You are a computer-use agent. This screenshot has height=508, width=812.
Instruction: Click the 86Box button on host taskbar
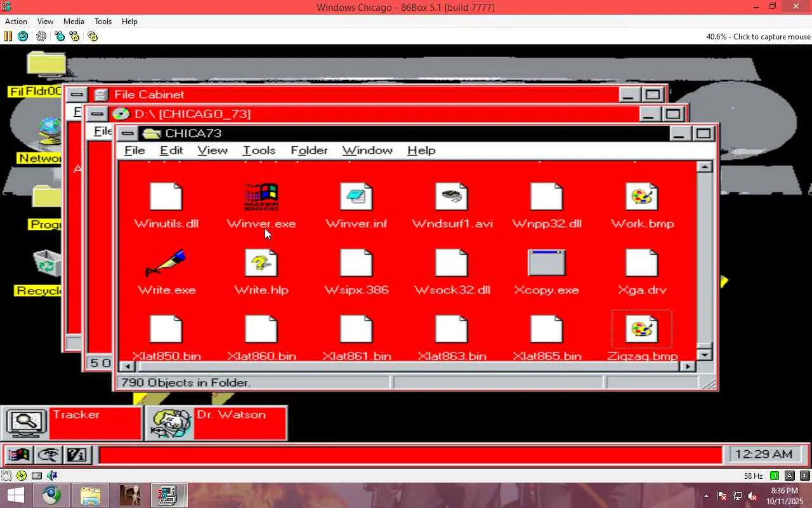[167, 495]
